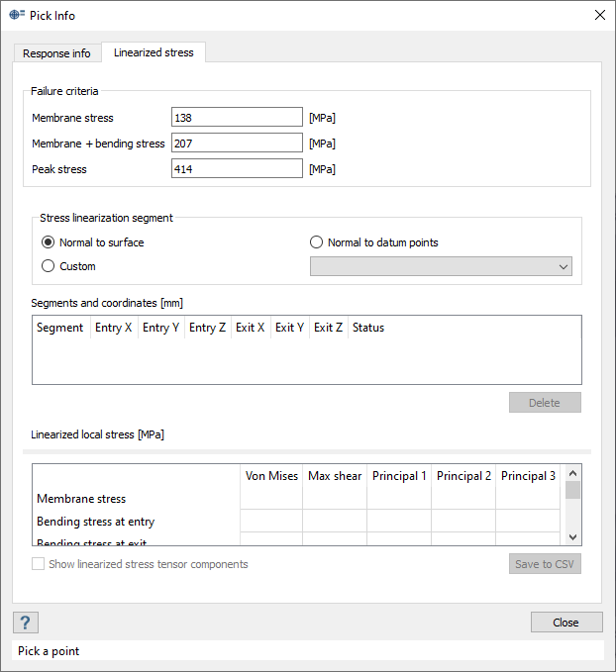Click the Peak stress input field
The height and width of the screenshot is (672, 616).
click(x=237, y=169)
